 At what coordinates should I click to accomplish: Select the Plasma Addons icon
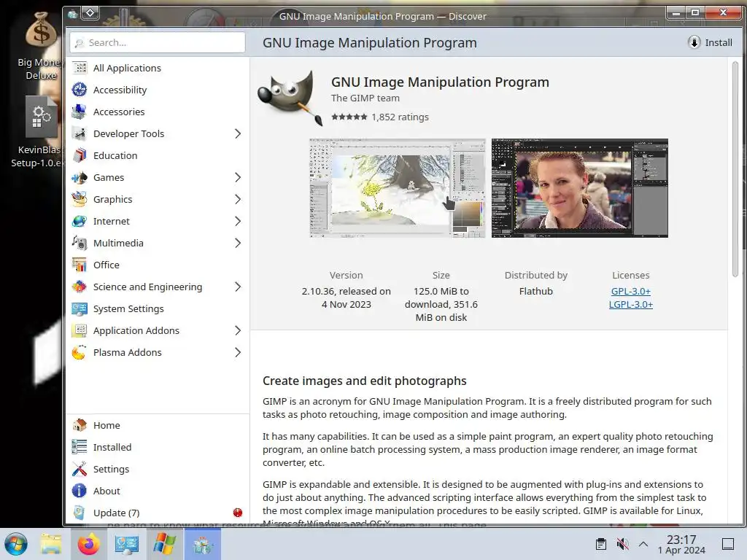80,353
